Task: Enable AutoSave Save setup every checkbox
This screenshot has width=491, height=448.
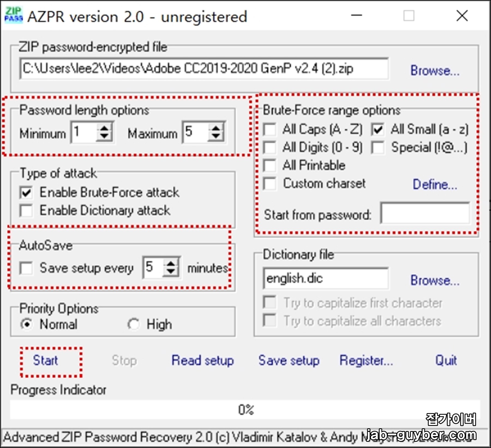Action: click(26, 268)
